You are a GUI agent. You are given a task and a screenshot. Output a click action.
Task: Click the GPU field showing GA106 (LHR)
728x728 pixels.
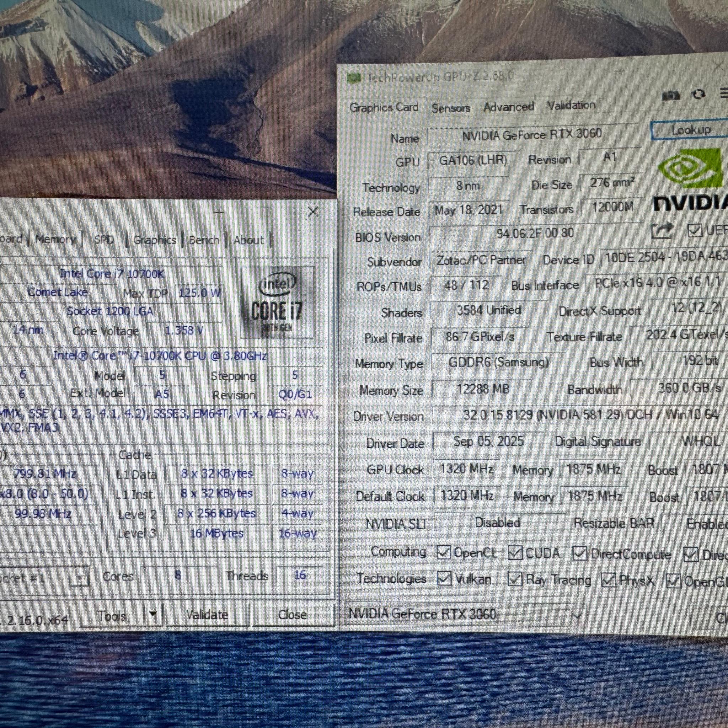tap(473, 160)
